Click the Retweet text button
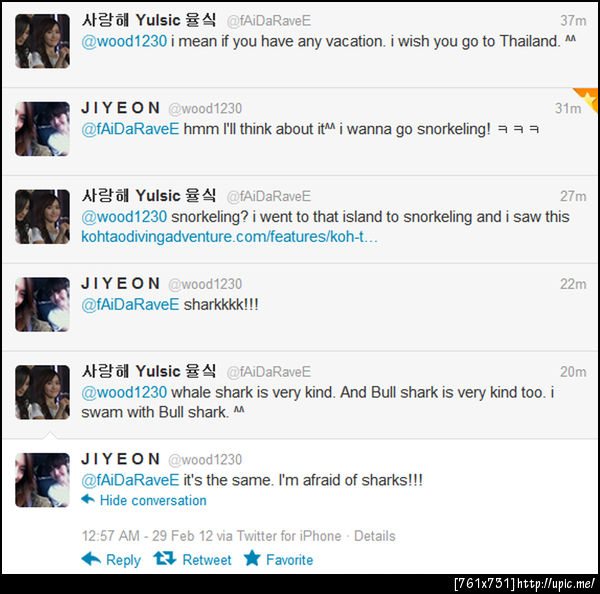Screen dimensions: 600x594 207,560
